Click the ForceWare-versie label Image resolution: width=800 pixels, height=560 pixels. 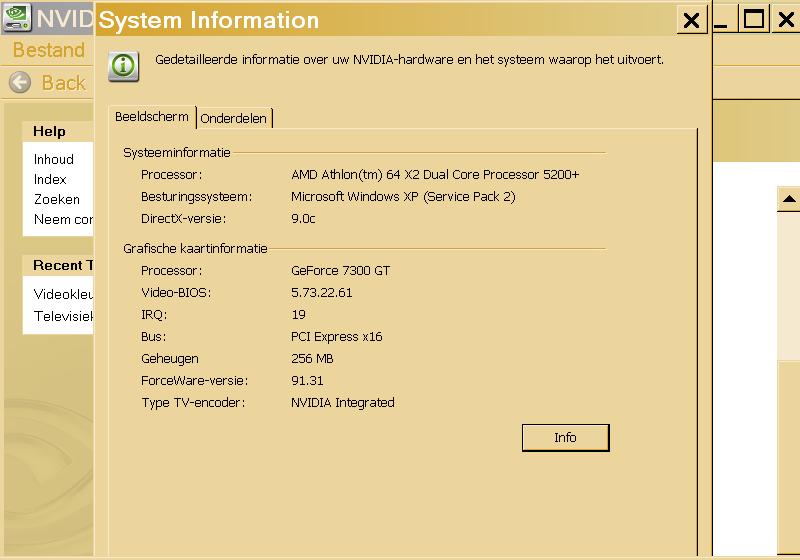click(194, 380)
